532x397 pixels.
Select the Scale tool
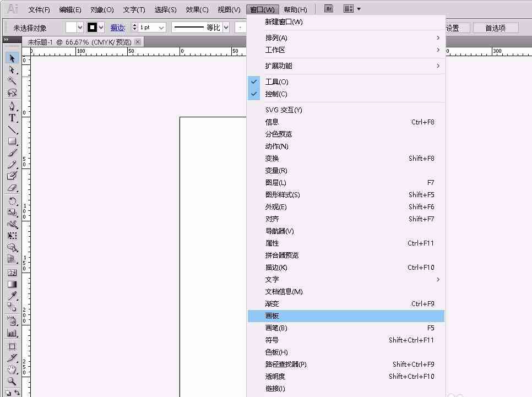tap(12, 213)
